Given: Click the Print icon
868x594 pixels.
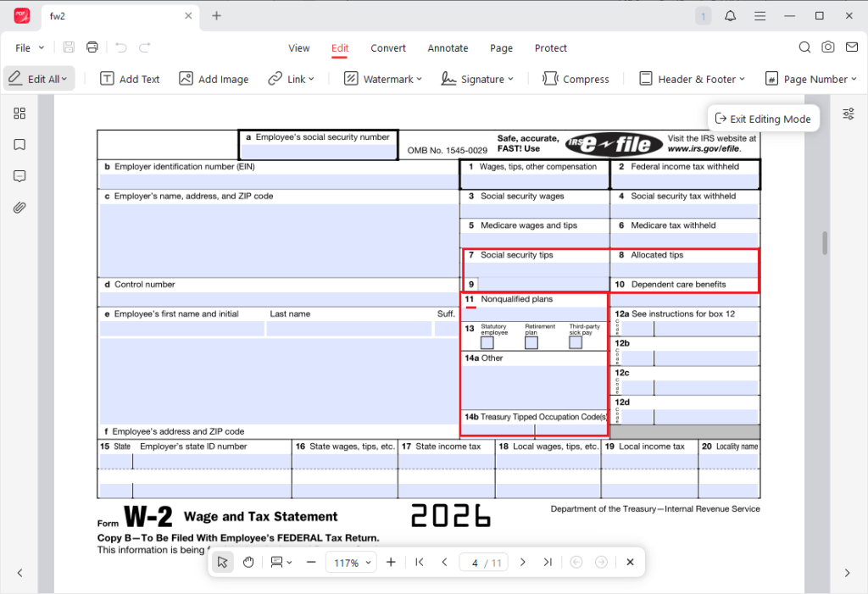Looking at the screenshot, I should (x=92, y=47).
